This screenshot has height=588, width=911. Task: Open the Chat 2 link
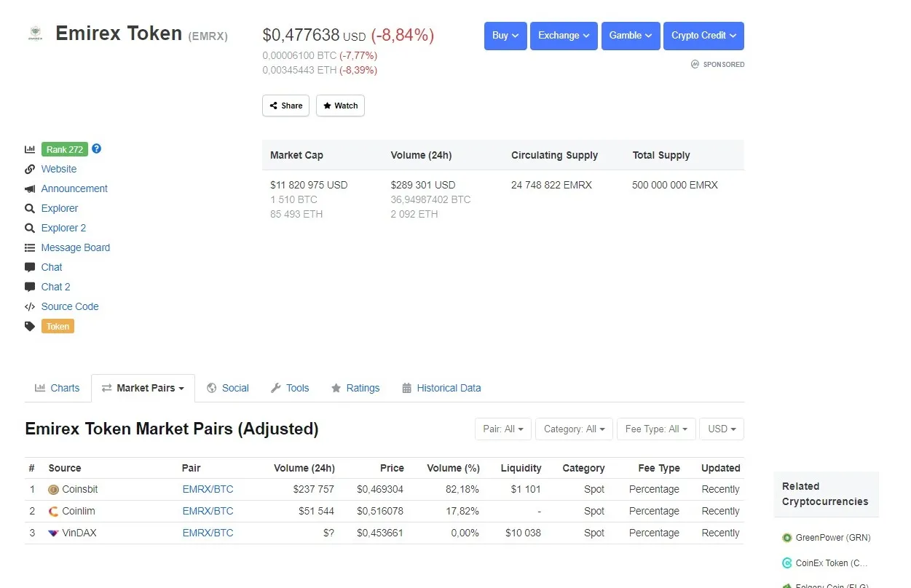(56, 287)
